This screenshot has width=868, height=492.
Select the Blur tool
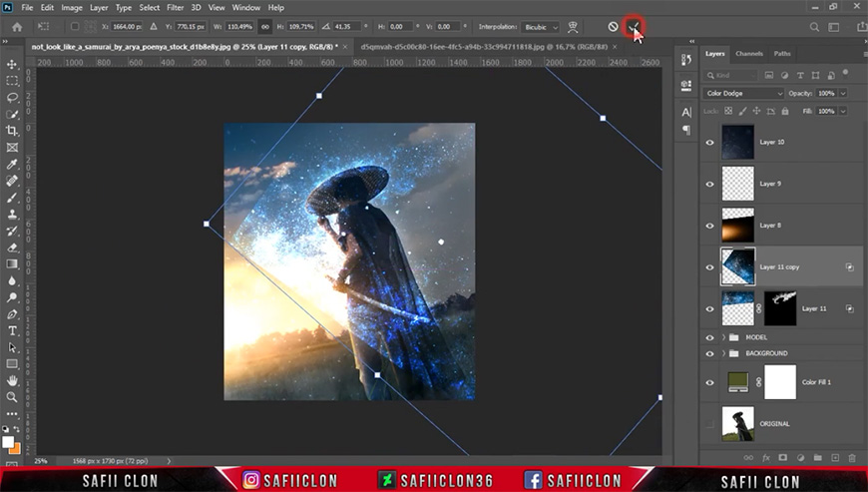tap(12, 280)
